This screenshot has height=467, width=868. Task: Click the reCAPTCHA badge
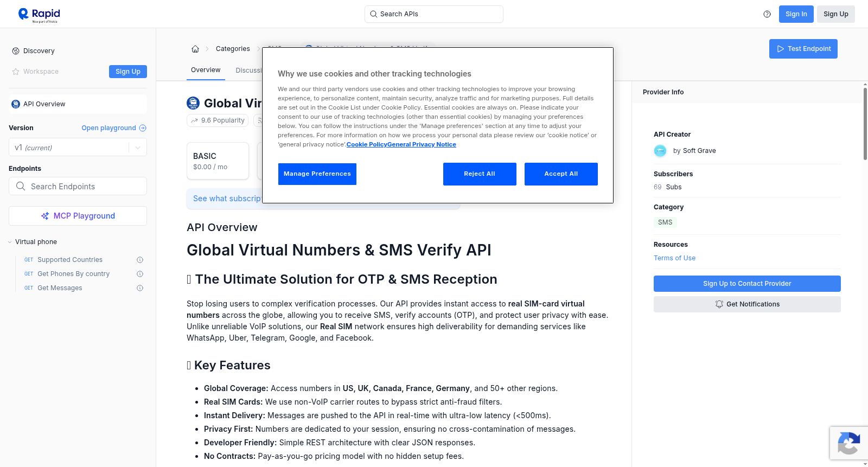point(848,443)
